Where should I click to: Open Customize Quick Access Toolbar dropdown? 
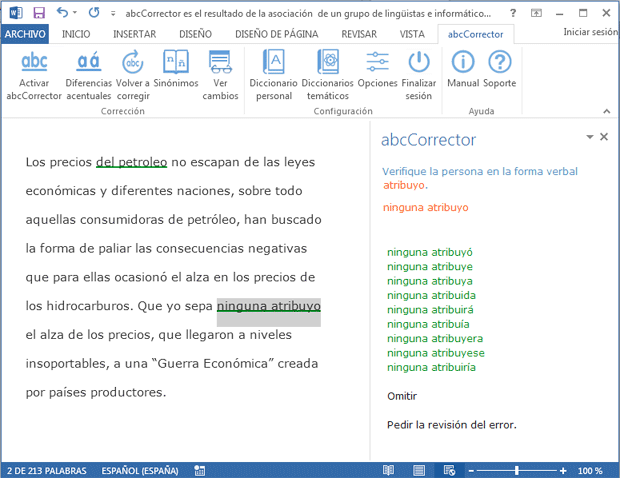click(x=113, y=13)
